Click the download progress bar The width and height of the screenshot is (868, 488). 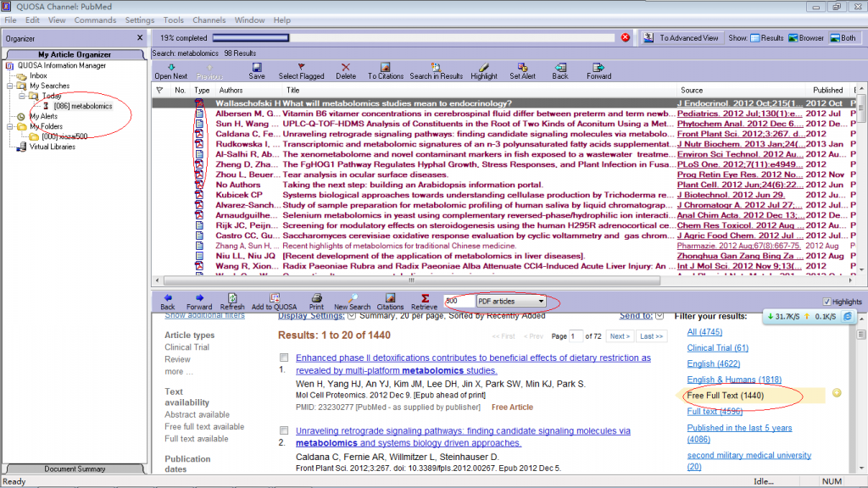click(x=414, y=37)
